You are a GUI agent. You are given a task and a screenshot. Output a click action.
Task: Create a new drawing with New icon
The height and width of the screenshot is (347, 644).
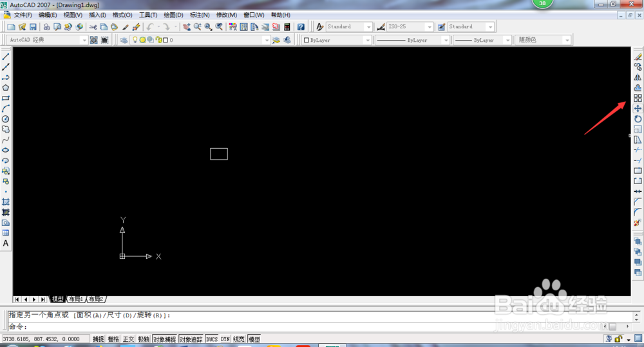point(11,27)
